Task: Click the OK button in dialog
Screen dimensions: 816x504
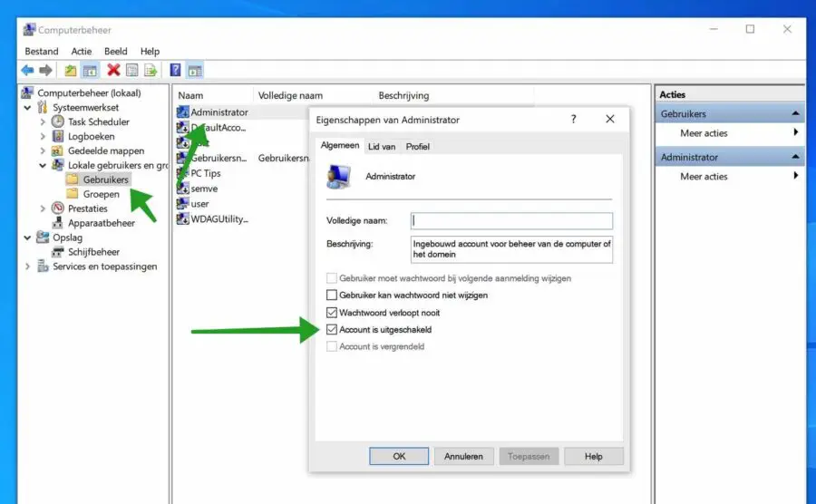Action: pyautogui.click(x=399, y=456)
